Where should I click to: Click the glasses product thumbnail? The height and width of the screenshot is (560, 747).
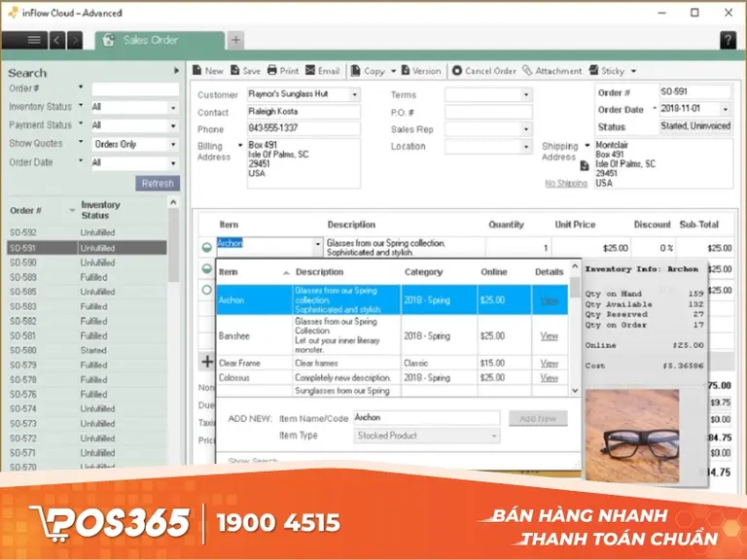click(x=631, y=437)
